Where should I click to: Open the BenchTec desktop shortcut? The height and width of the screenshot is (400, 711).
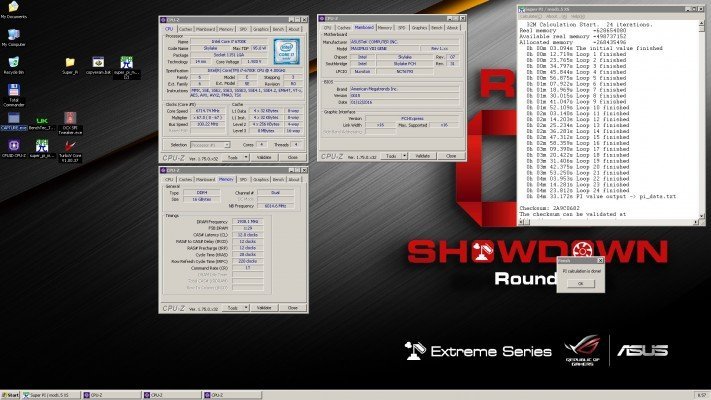pyautogui.click(x=42, y=122)
